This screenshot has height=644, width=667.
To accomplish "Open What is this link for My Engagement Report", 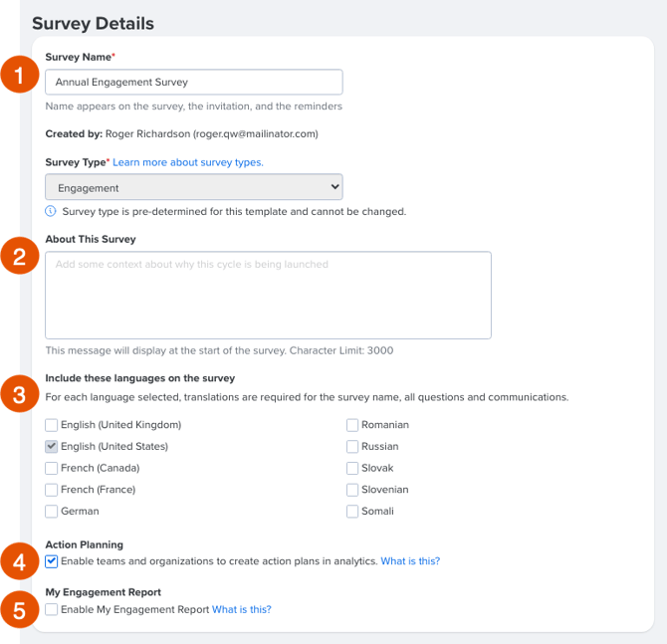I will coord(242,609).
